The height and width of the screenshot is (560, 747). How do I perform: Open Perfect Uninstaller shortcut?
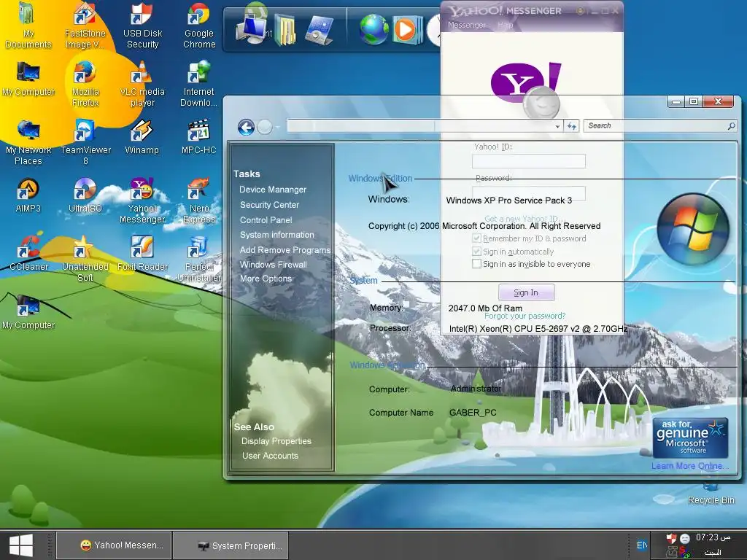199,259
